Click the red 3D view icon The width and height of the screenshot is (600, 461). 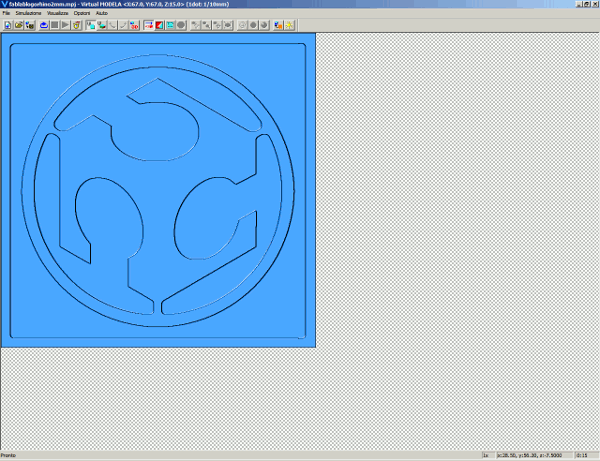click(x=134, y=25)
